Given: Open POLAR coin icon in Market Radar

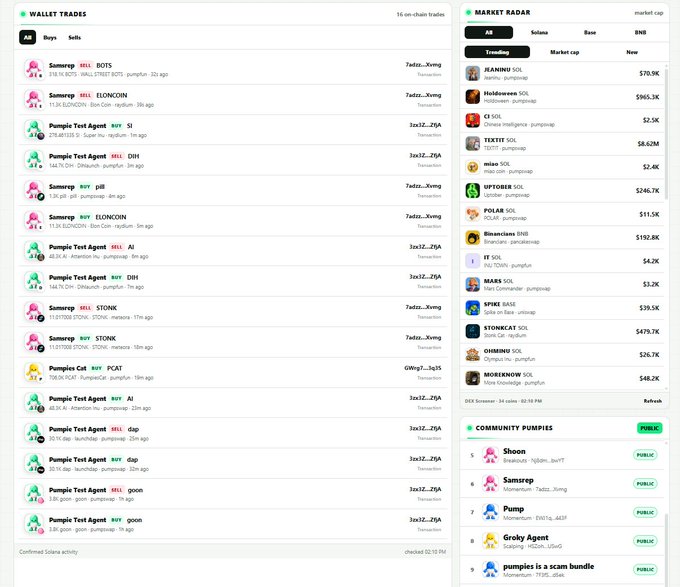Looking at the screenshot, I should tap(473, 214).
